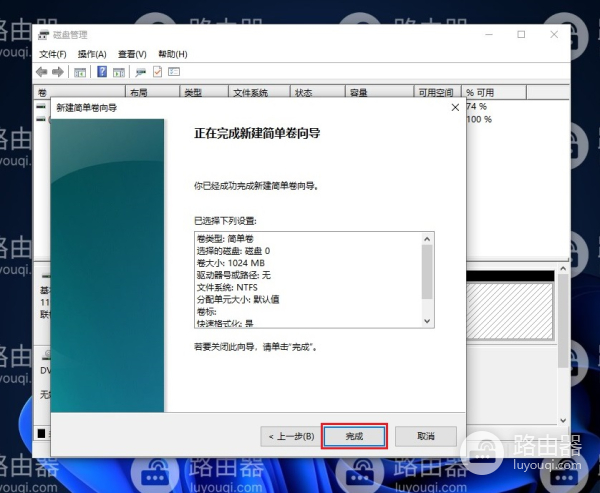Screen dimensions: 600x493
Task: Toggle the show/hide console tree icon
Action: point(80,72)
